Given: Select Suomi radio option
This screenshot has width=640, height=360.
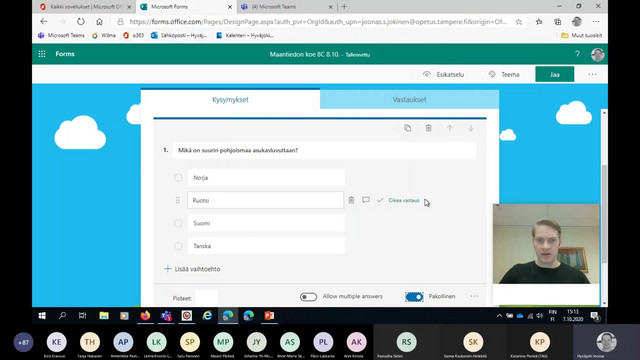Looking at the screenshot, I should tap(178, 223).
